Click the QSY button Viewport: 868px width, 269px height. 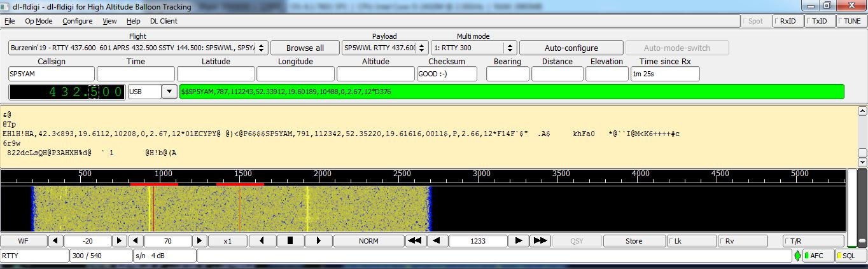(x=577, y=241)
